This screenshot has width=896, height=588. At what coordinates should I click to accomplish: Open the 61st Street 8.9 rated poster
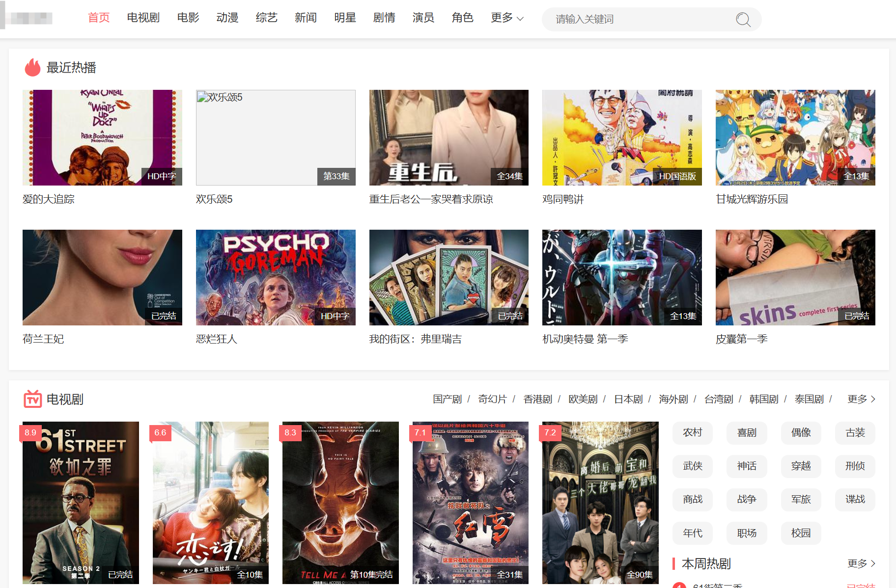pos(81,503)
